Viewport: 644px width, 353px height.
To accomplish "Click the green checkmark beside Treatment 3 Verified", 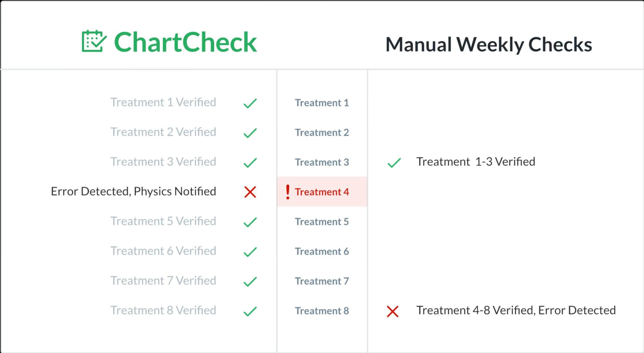I will [250, 163].
